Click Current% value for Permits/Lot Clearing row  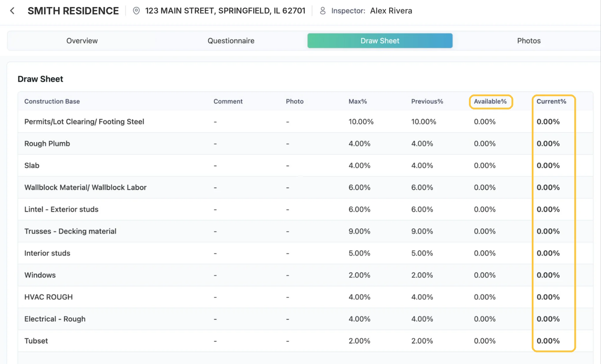click(x=548, y=122)
